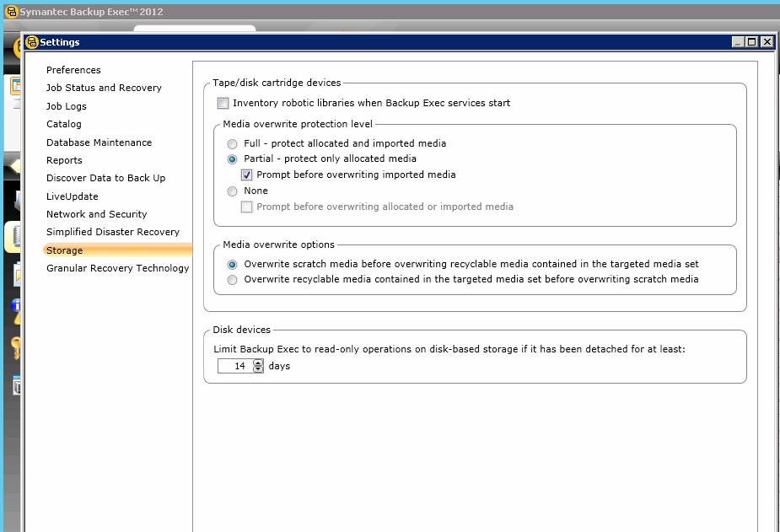The height and width of the screenshot is (532, 780).
Task: Select Partial - protect only allocated media
Action: pyautogui.click(x=232, y=159)
